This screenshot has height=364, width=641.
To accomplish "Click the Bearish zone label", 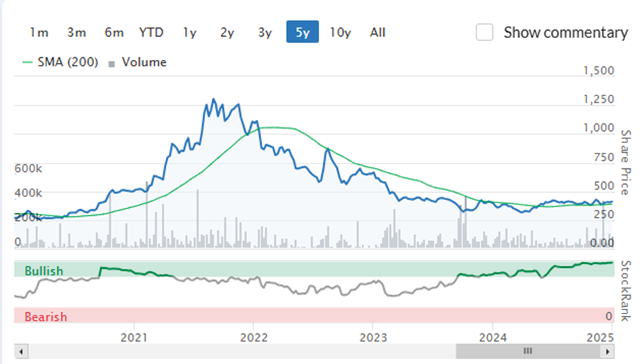I will tap(46, 316).
